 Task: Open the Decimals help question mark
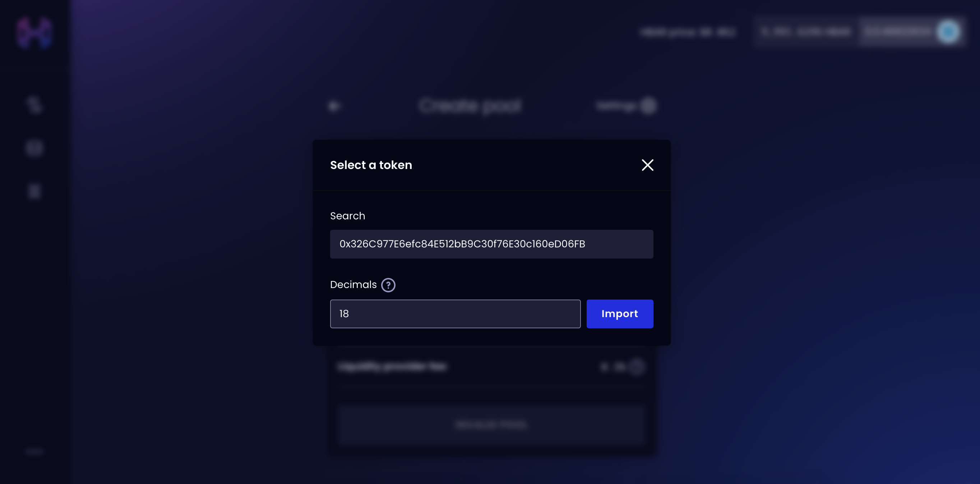coord(388,285)
